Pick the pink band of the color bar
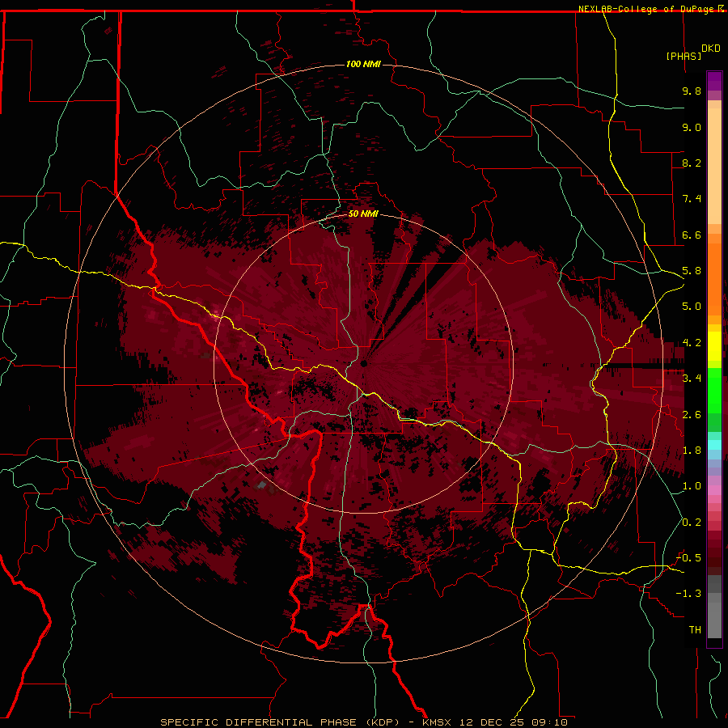 click(714, 490)
